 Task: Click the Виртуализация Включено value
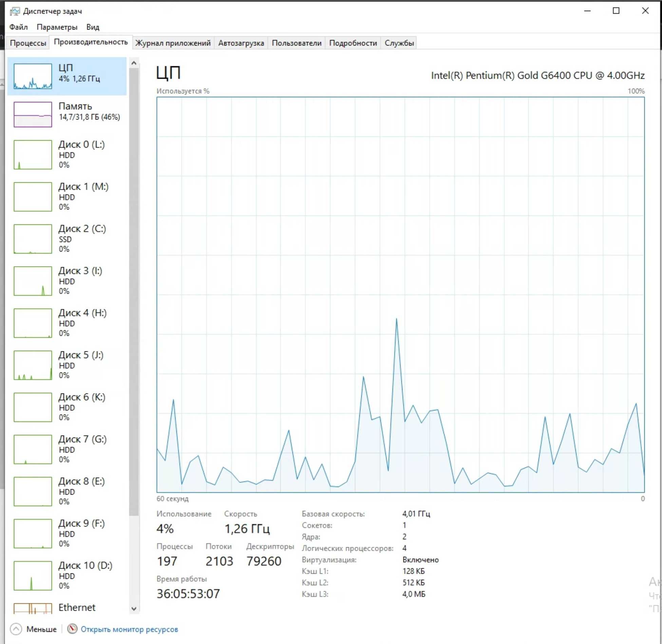[420, 559]
